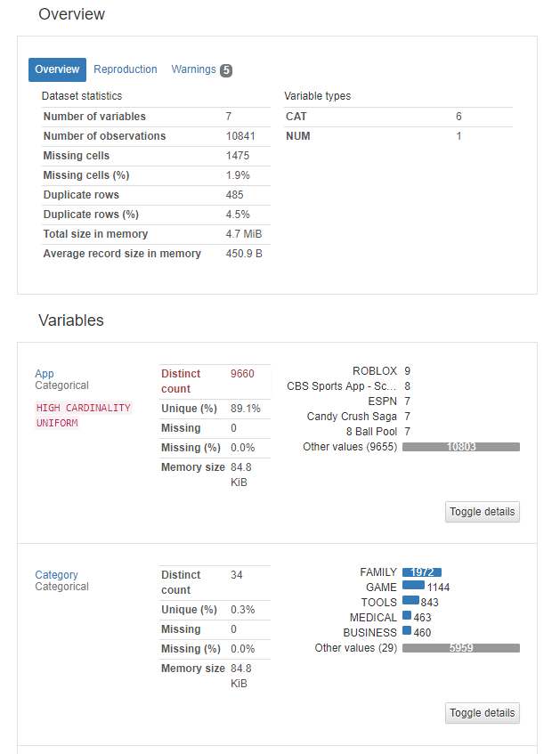This screenshot has width=560, height=754.
Task: Click the Category variable name link
Action: (56, 575)
